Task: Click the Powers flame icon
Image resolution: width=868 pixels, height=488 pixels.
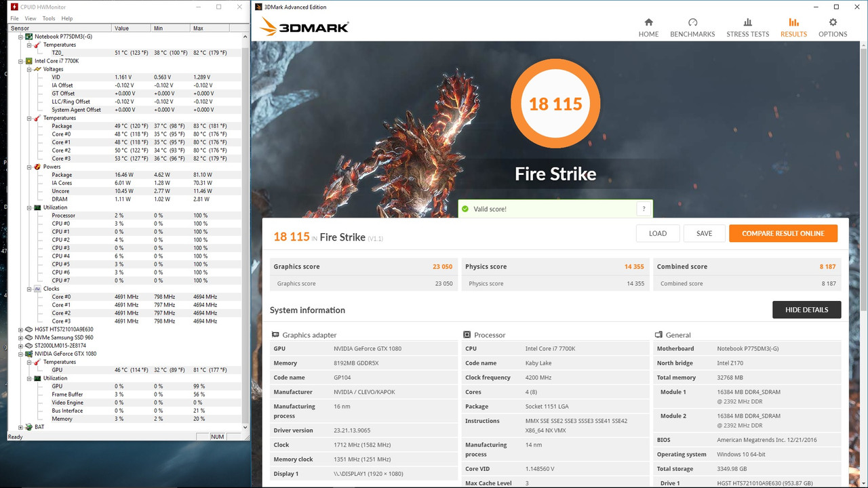Action: [38, 167]
